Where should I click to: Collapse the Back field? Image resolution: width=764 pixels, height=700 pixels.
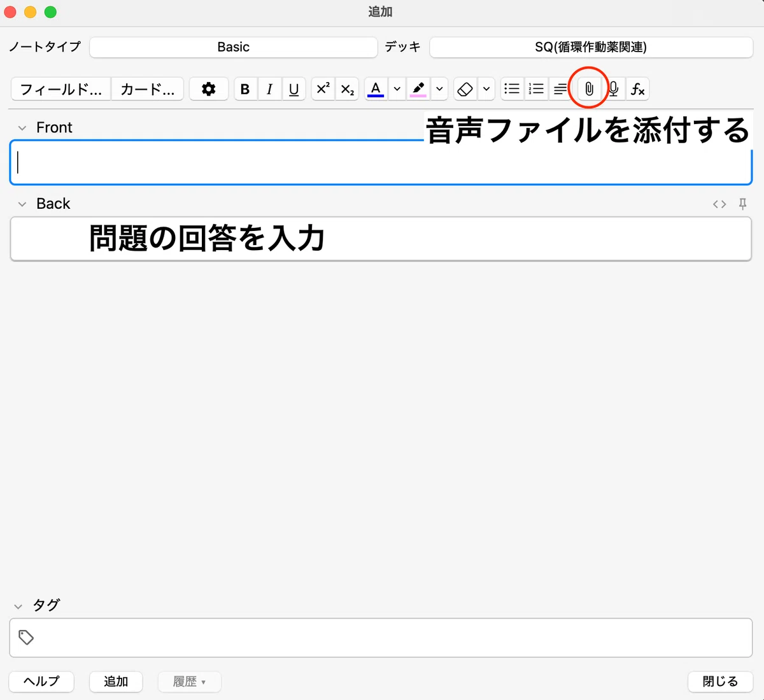click(22, 204)
